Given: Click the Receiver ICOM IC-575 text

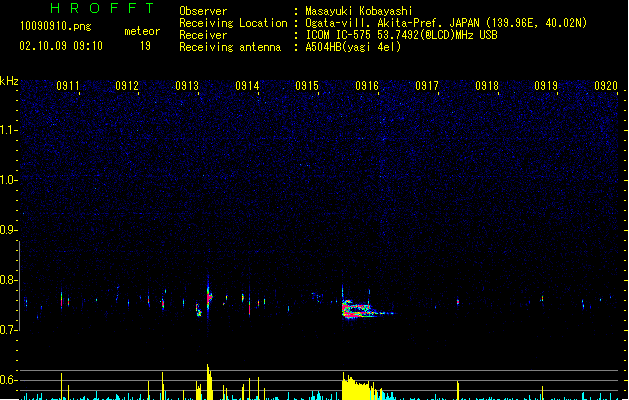Looking at the screenshot, I should click(401, 35).
